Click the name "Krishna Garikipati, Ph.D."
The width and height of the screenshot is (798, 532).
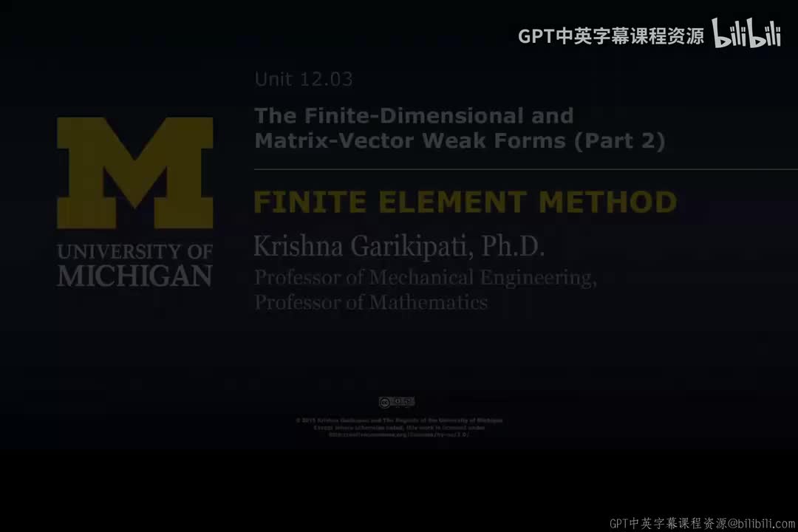point(399,246)
